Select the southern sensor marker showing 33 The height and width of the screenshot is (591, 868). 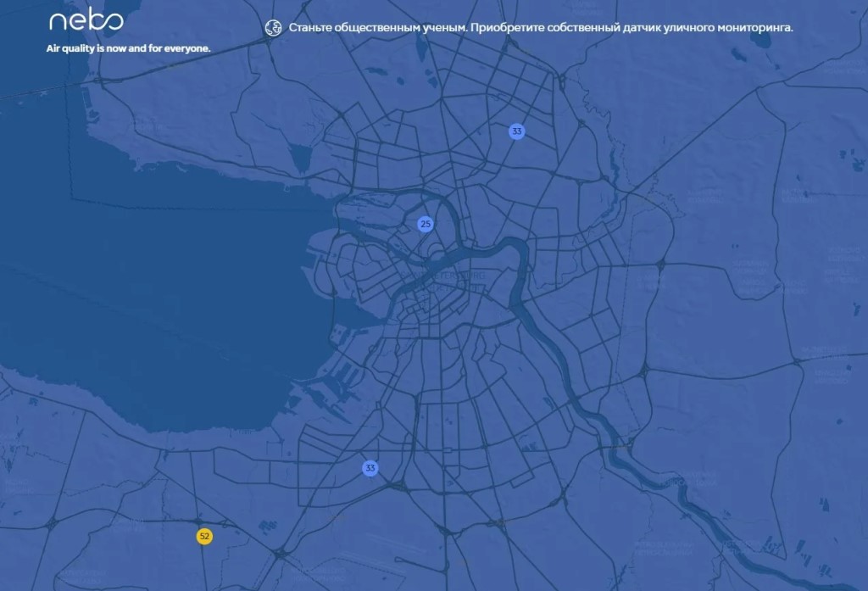click(x=370, y=468)
